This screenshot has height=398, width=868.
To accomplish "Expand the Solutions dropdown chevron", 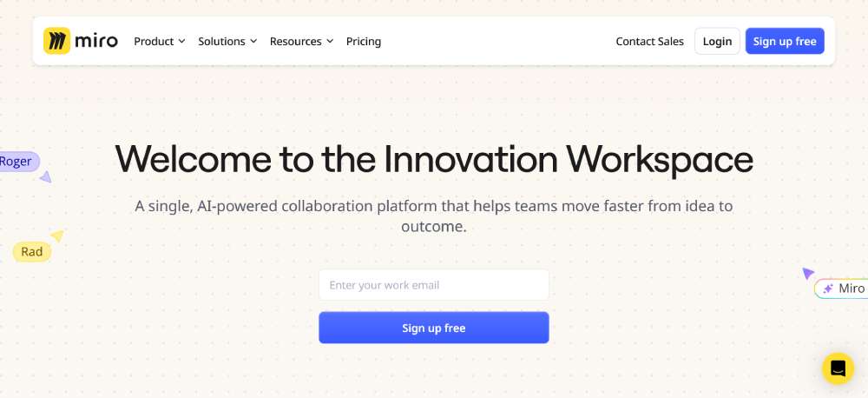I will tap(253, 41).
